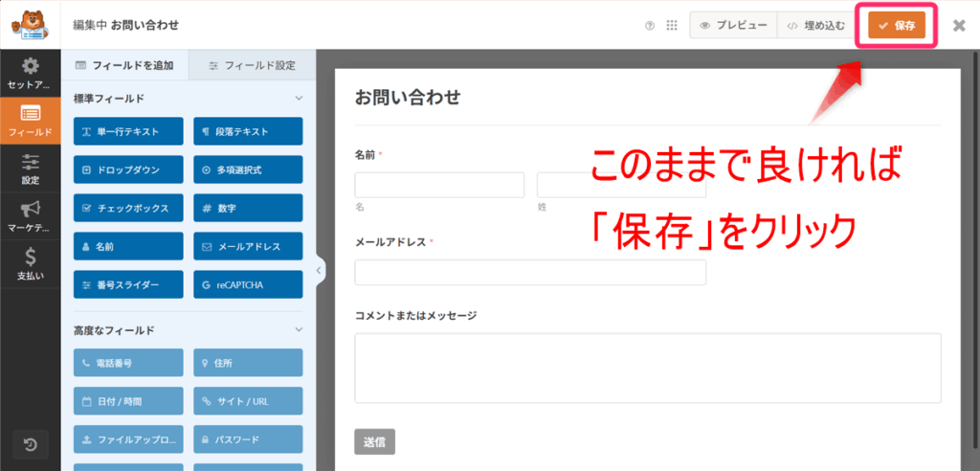The height and width of the screenshot is (471, 980).
Task: Click the WPForms bear logo
Action: [x=29, y=25]
